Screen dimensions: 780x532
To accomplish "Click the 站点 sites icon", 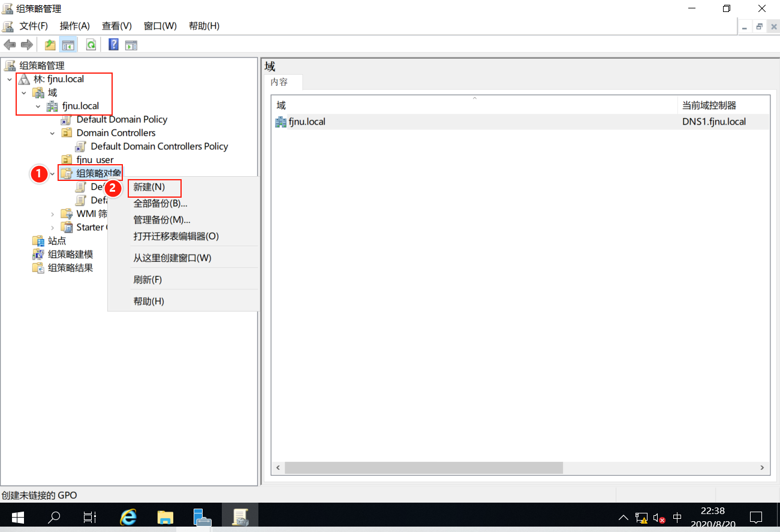I will 38,241.
